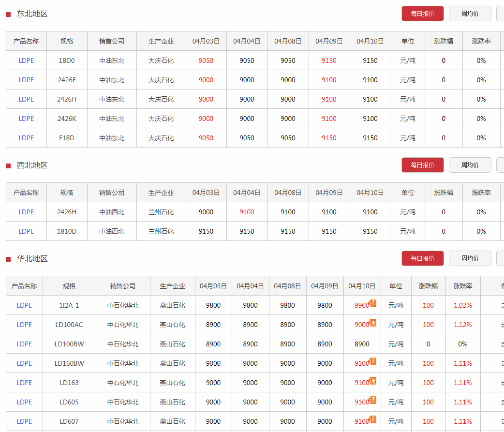This screenshot has width=504, height=432.
Task: Select the 东北地区 section heading
Action: (x=32, y=14)
